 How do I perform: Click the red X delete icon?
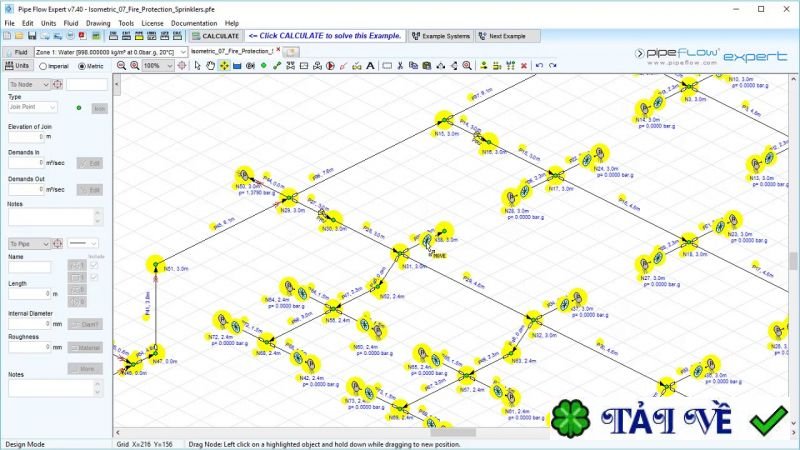pos(523,65)
